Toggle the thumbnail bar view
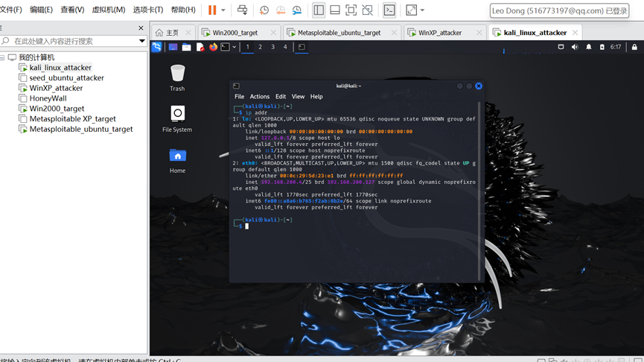The image size is (644, 362). pyautogui.click(x=335, y=10)
